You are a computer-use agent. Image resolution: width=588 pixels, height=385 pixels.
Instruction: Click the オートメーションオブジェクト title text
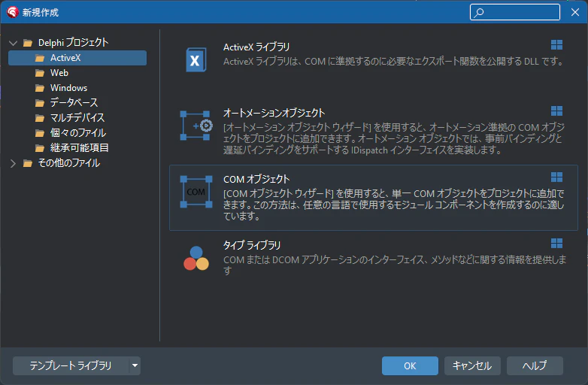pos(274,114)
